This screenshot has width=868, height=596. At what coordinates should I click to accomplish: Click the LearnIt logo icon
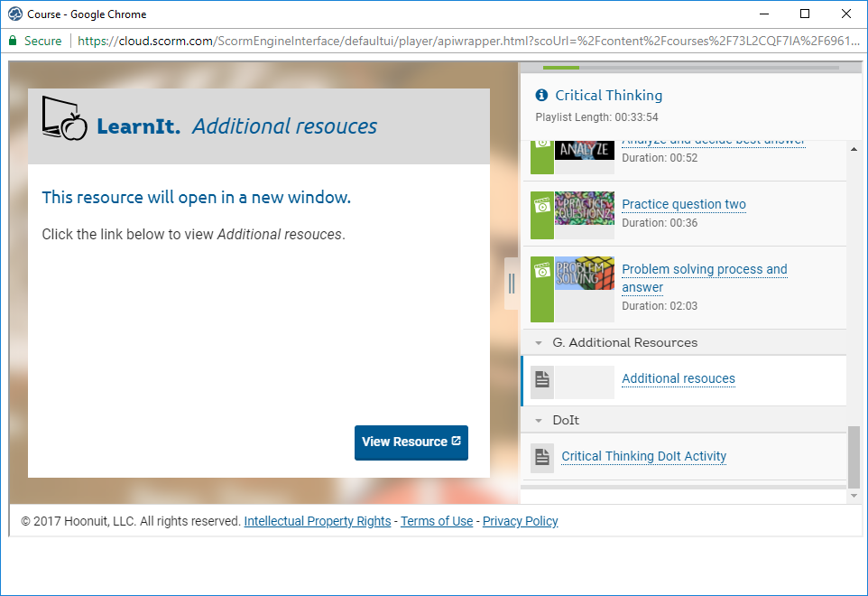tap(65, 118)
